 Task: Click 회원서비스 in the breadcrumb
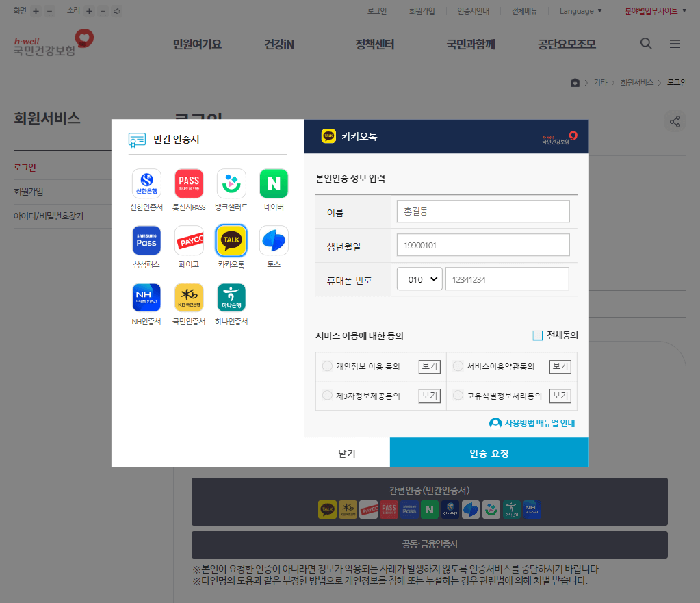pyautogui.click(x=636, y=83)
